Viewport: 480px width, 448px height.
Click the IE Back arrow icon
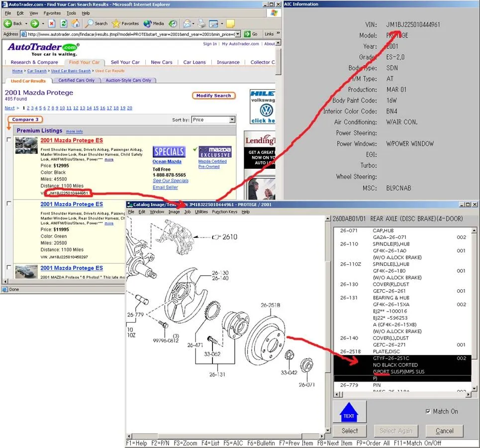tap(8, 23)
